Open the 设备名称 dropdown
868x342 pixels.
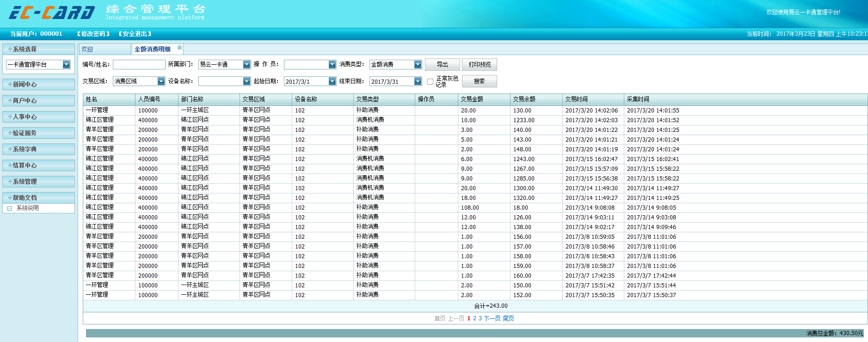coord(247,81)
